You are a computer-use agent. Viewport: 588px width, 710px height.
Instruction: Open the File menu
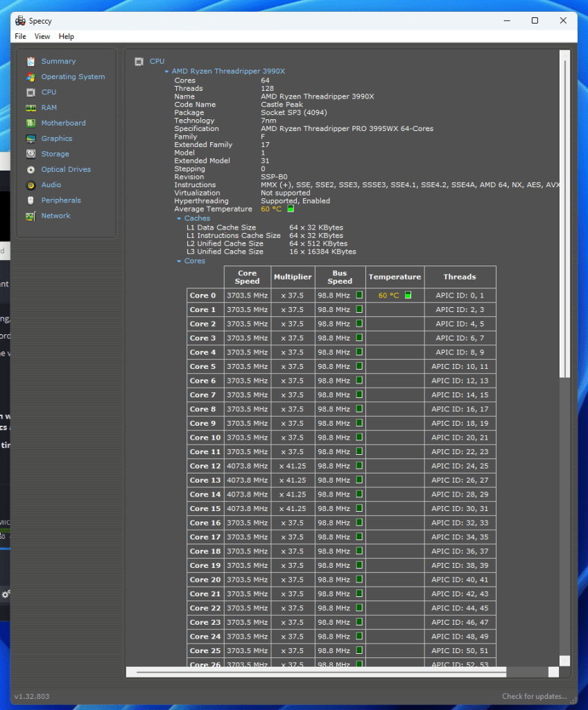click(20, 36)
